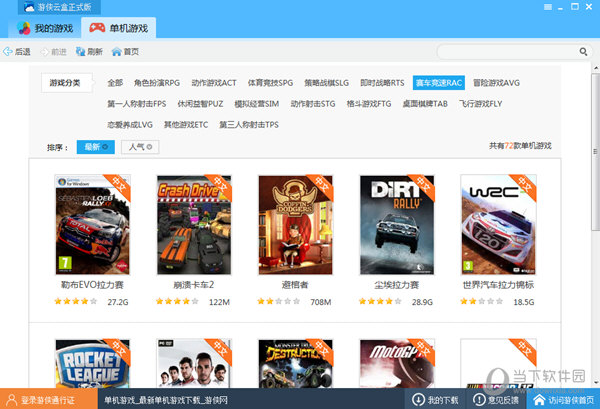The width and height of the screenshot is (600, 409).
Task: Select the 冒险游戏AVG category
Action: 496,83
